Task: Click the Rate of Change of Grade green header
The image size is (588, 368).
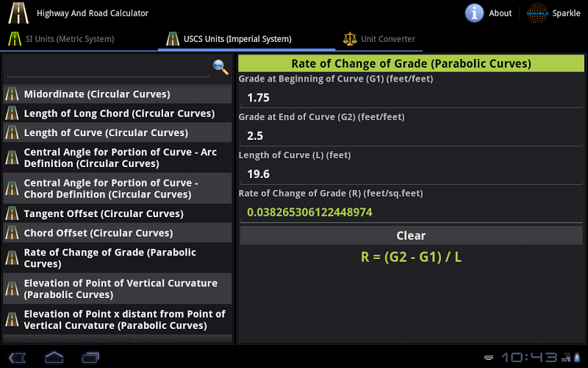Action: tap(411, 63)
